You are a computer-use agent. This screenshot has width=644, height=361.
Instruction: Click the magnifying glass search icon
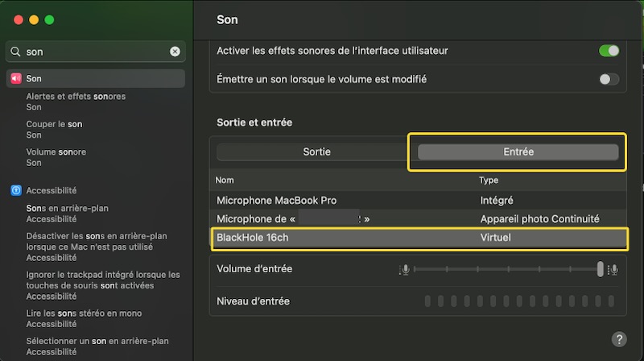pos(16,52)
